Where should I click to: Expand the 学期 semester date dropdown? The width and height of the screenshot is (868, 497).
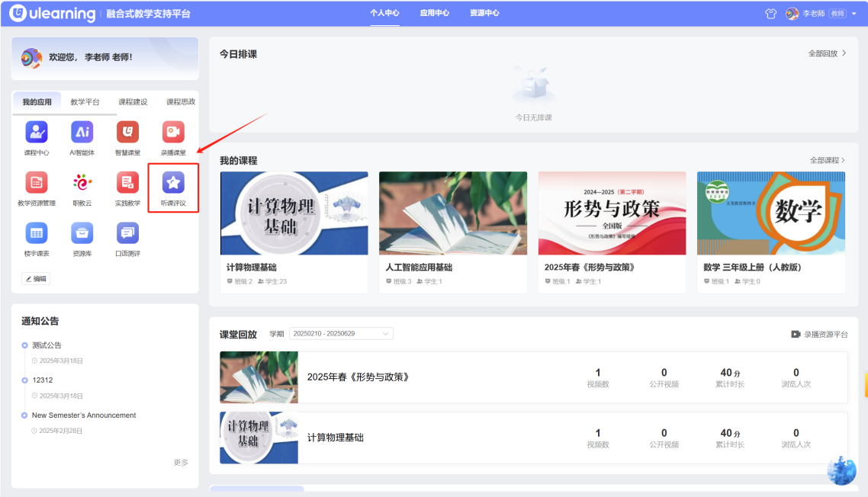pos(341,334)
